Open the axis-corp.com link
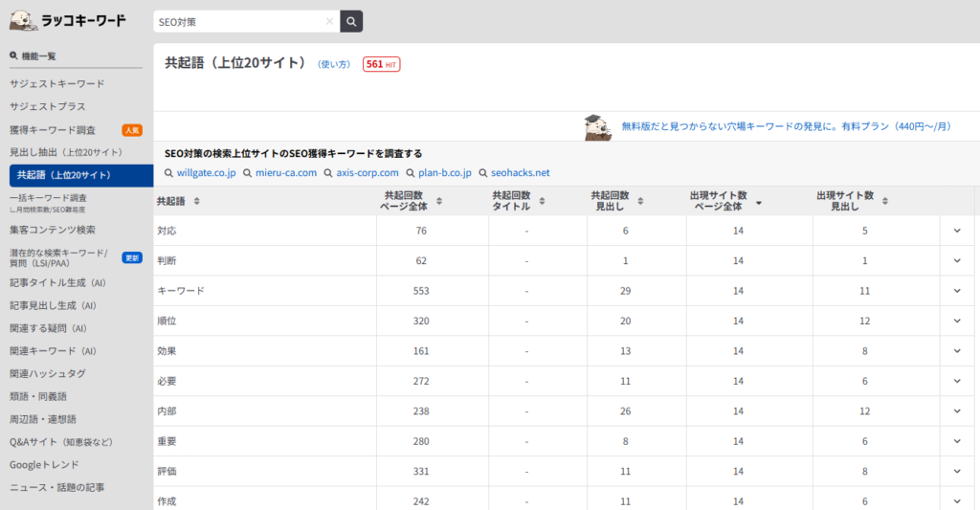The width and height of the screenshot is (980, 510). pos(367,173)
